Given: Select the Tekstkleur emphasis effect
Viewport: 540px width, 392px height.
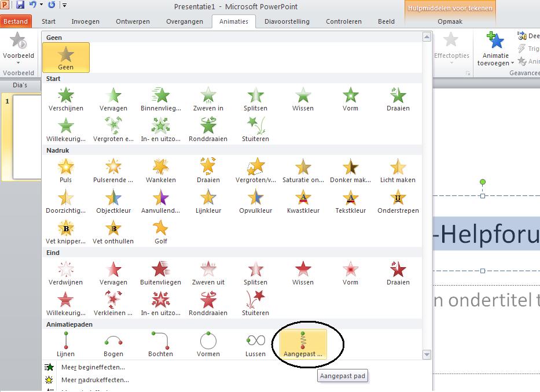Looking at the screenshot, I should (x=350, y=201).
